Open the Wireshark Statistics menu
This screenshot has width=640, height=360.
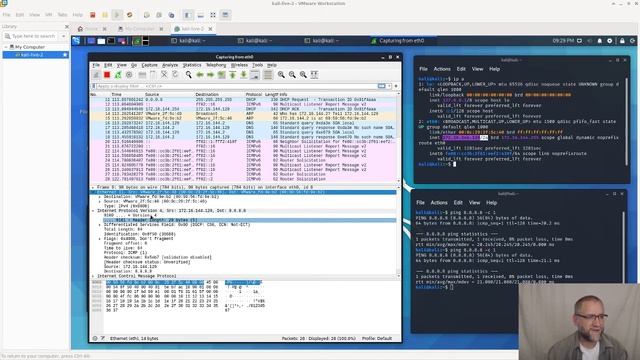click(x=192, y=65)
